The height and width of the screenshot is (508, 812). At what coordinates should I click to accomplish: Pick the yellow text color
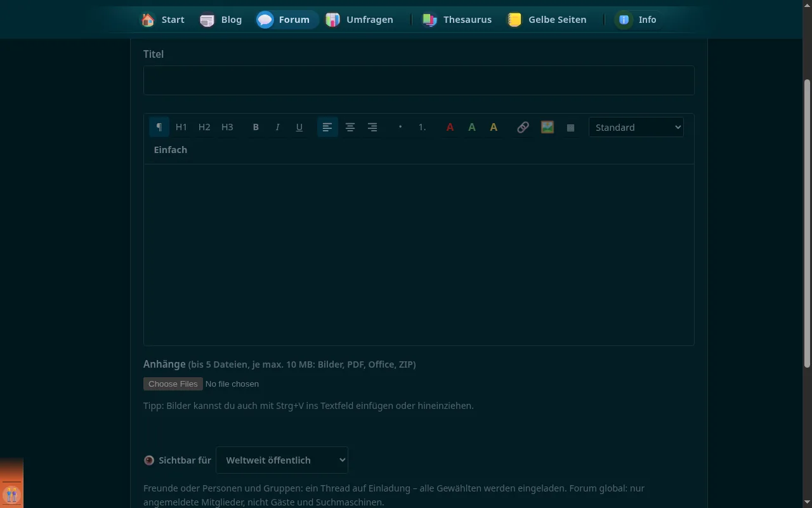pos(494,127)
